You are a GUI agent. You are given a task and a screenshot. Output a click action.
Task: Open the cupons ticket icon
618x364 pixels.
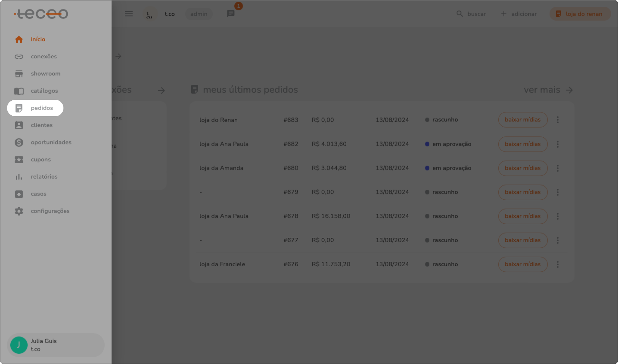tap(19, 159)
